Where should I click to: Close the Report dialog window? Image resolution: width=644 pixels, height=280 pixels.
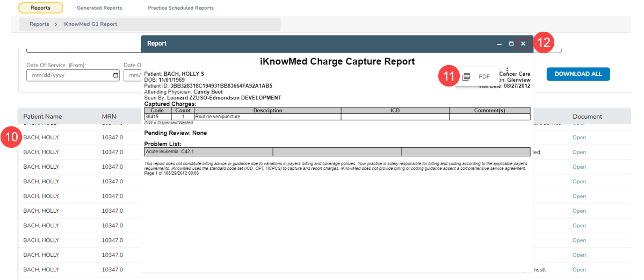523,44
